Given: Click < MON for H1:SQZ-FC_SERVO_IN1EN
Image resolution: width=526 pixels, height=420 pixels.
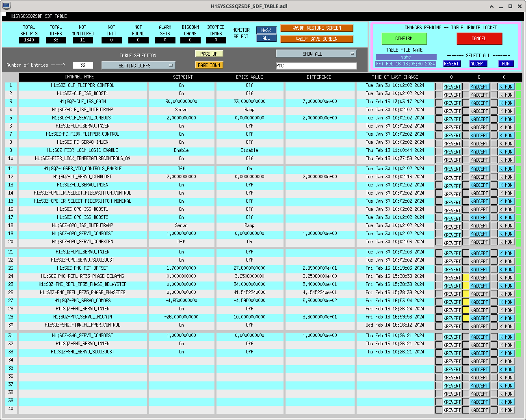Looking at the screenshot, I should 507,143.
